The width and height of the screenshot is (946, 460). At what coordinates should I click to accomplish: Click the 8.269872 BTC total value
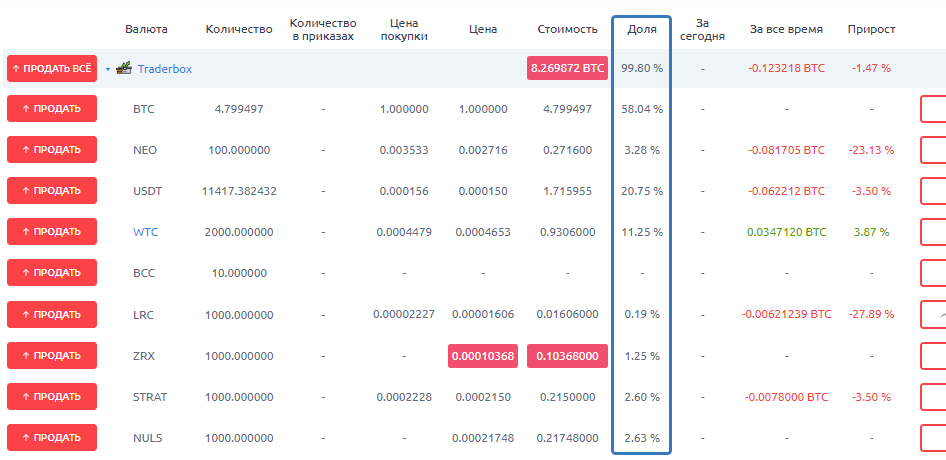[567, 68]
